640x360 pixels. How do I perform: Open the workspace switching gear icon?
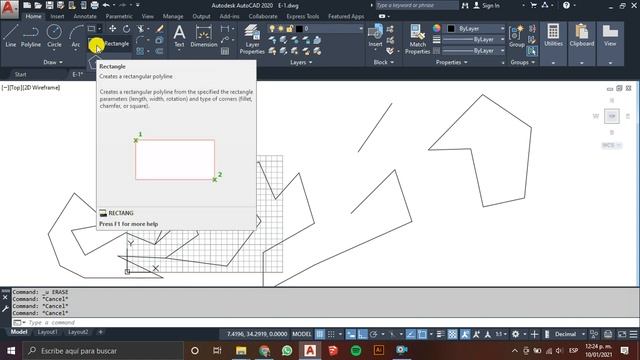[516, 334]
